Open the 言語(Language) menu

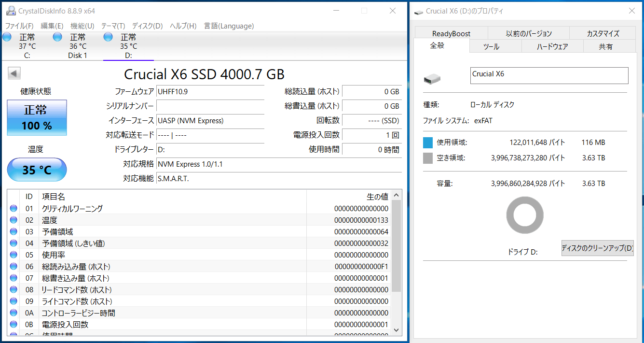[229, 26]
